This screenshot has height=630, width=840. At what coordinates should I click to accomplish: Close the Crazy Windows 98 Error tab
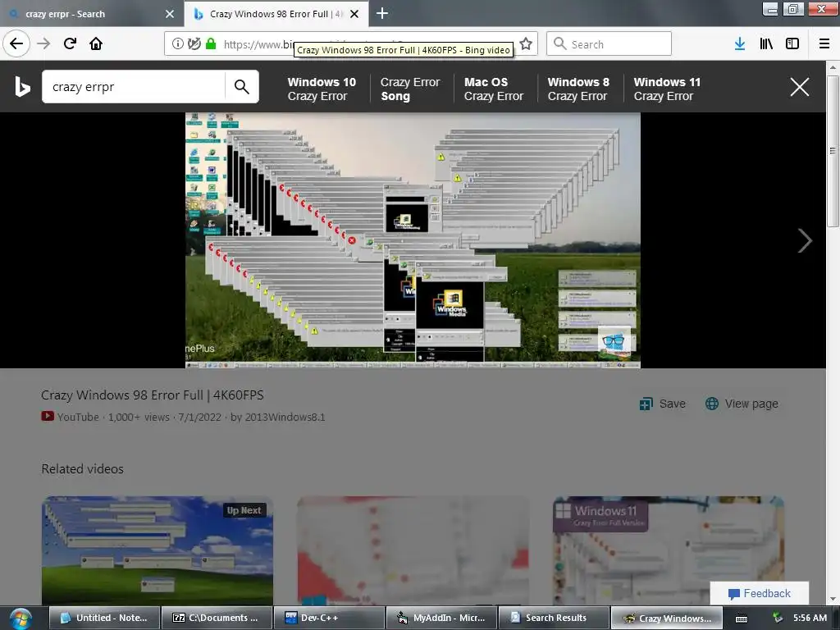click(354, 14)
